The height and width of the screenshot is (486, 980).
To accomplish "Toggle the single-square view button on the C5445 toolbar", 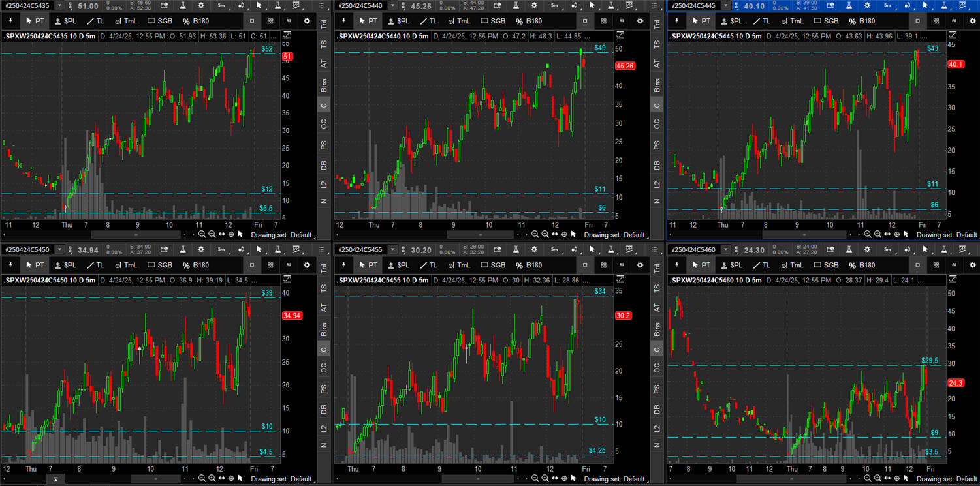I will (917, 21).
